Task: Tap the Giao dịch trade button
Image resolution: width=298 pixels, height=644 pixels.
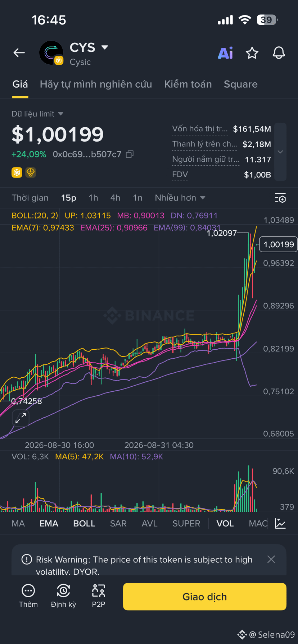Action: coord(204,597)
